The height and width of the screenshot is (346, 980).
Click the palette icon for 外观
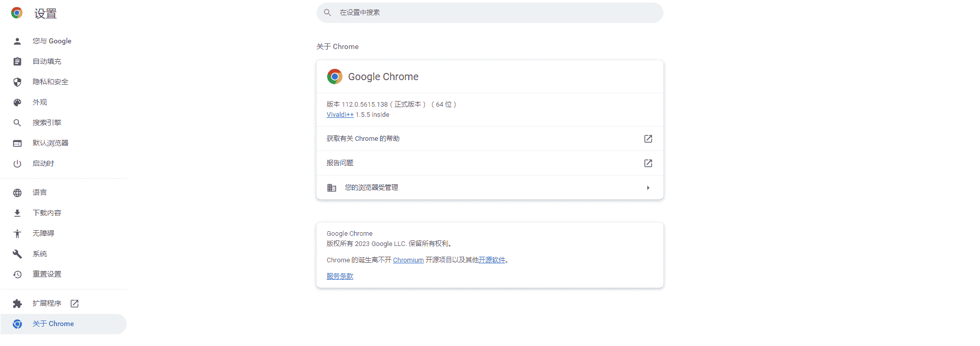click(x=17, y=103)
